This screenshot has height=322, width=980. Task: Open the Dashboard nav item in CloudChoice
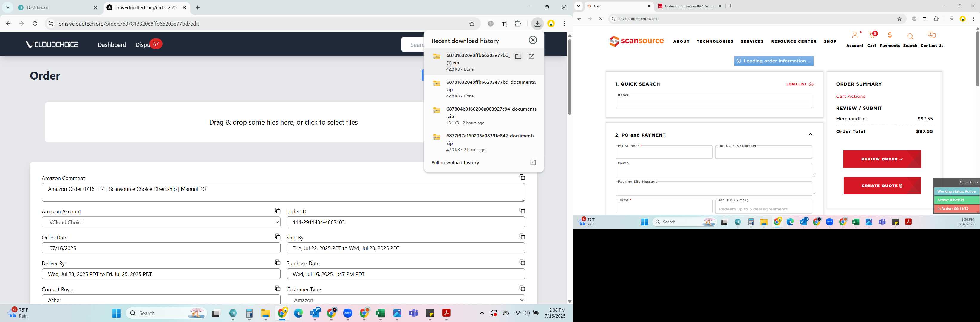(112, 44)
